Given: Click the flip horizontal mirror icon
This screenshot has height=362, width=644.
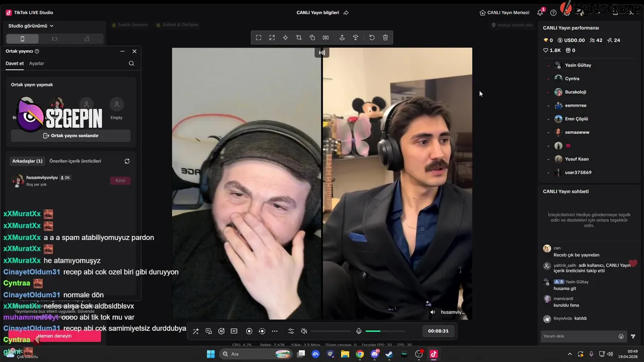Looking at the screenshot, I should (x=326, y=38).
